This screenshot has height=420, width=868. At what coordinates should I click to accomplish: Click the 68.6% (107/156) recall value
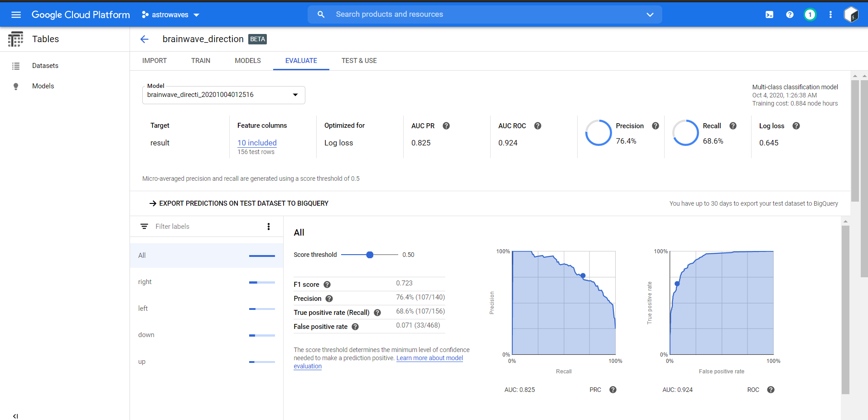[x=420, y=311]
